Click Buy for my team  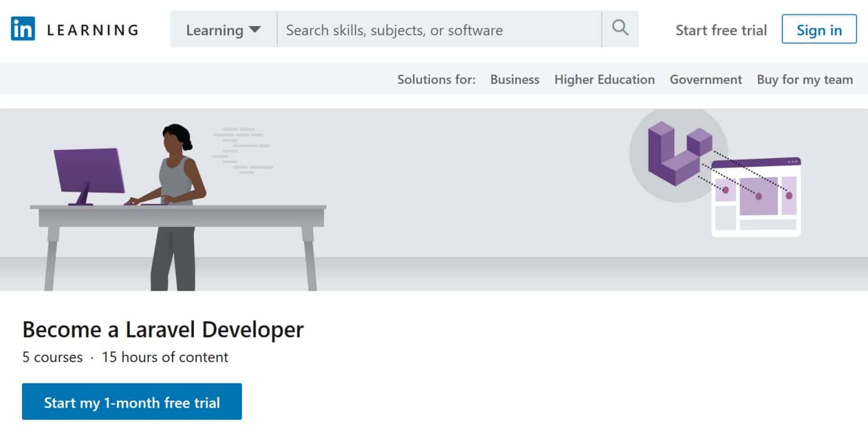point(805,79)
